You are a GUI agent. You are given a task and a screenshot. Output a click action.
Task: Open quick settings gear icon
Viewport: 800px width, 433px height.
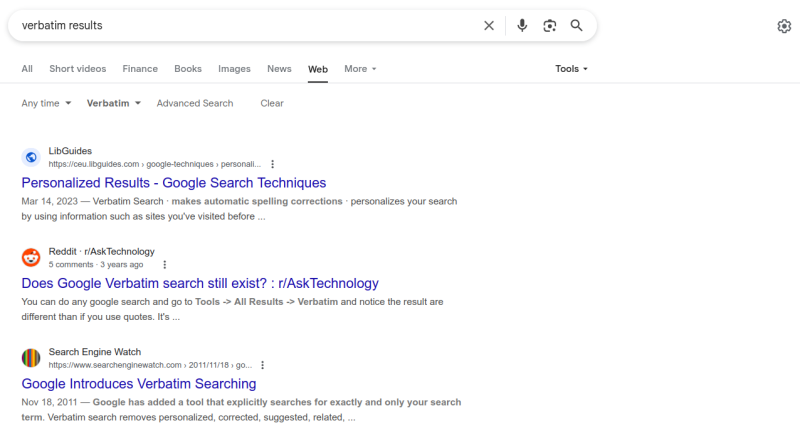[784, 26]
